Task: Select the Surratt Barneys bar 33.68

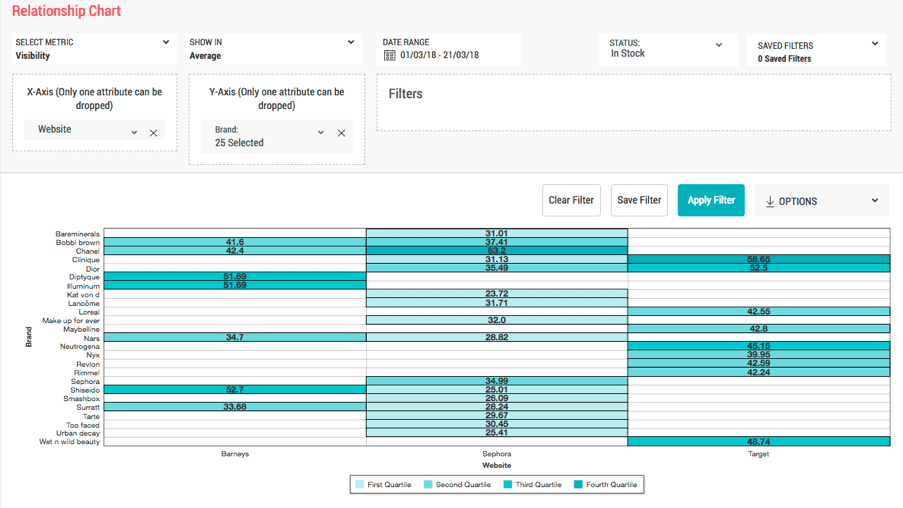Action: coord(235,407)
